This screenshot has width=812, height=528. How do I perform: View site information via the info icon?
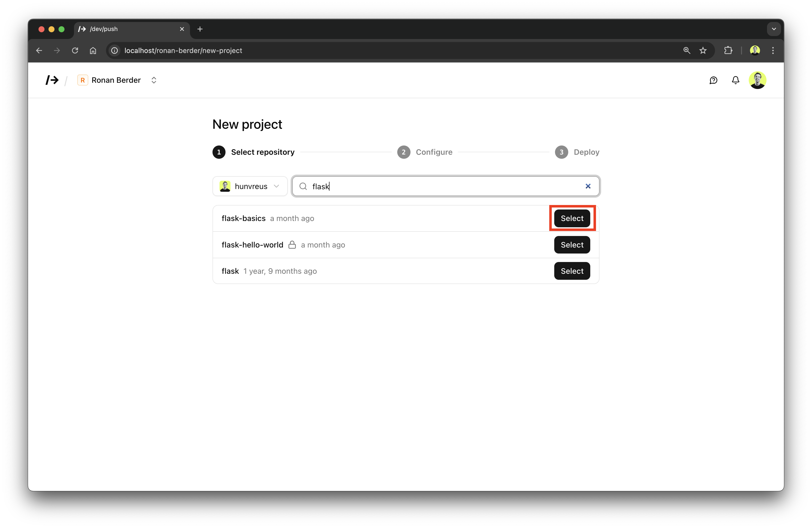(x=114, y=50)
